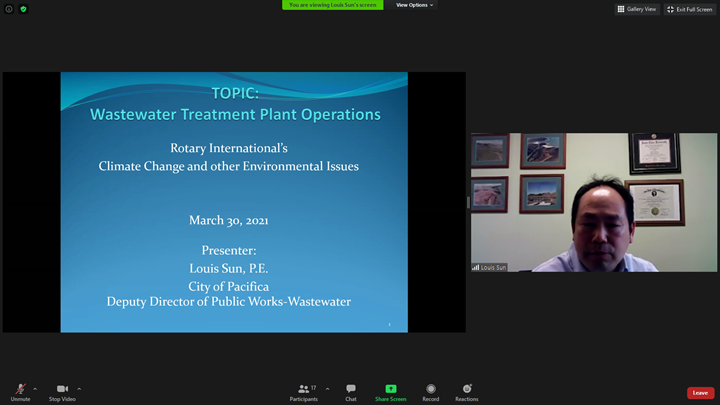Leave the meeting

[x=700, y=393]
